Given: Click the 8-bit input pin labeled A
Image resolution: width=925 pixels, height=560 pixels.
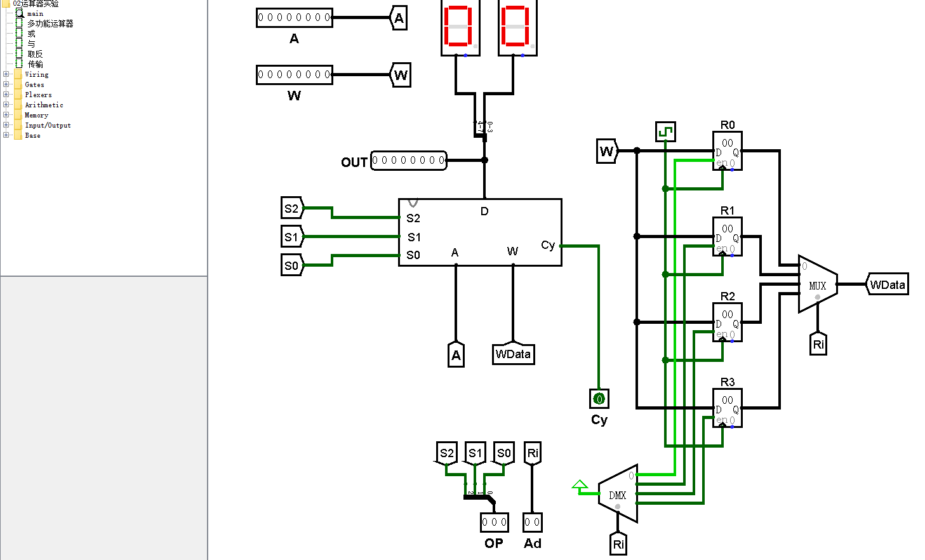Looking at the screenshot, I should pos(295,18).
